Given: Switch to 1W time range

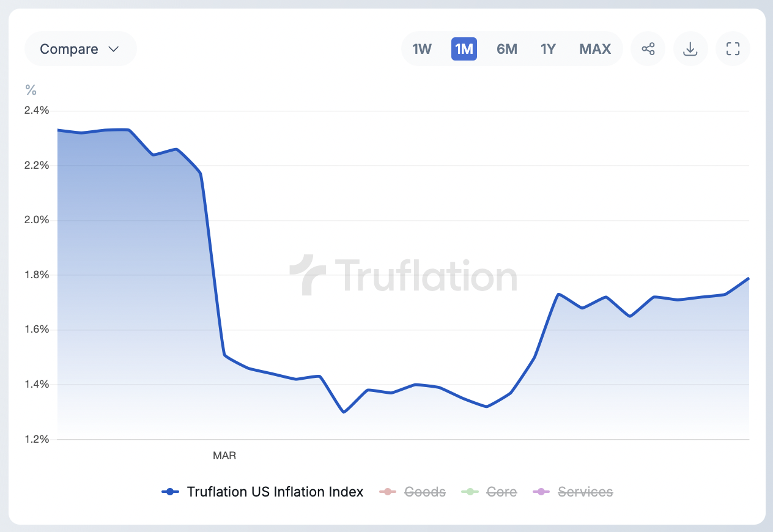Looking at the screenshot, I should point(422,49).
